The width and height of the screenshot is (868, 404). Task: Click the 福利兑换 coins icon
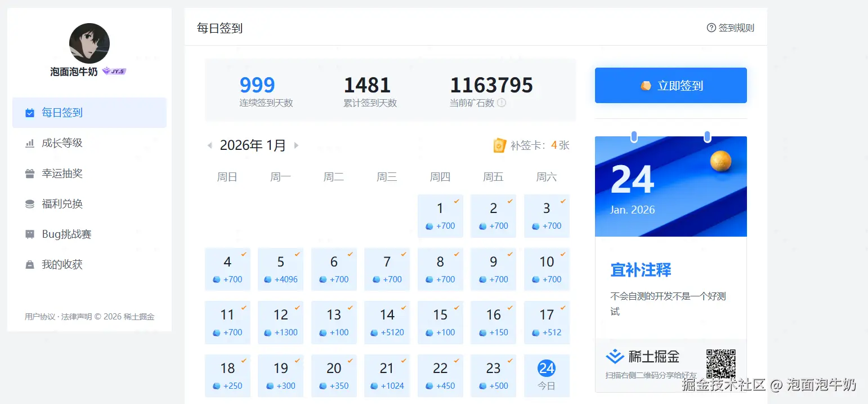tap(30, 204)
